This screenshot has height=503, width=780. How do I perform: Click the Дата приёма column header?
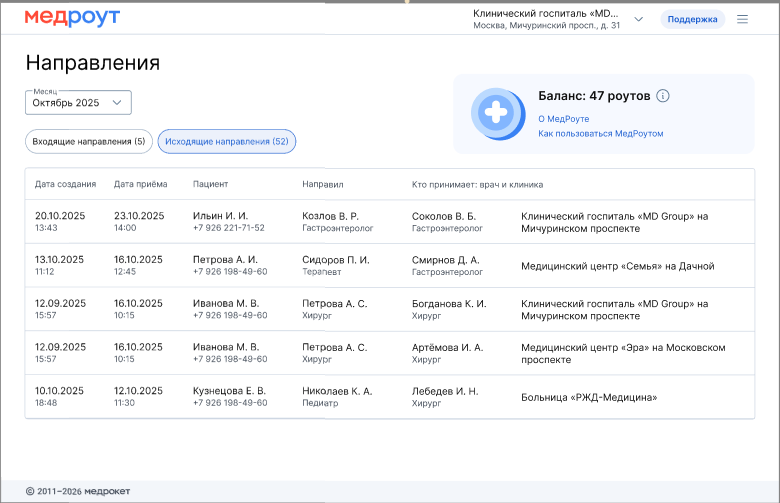pyautogui.click(x=140, y=184)
